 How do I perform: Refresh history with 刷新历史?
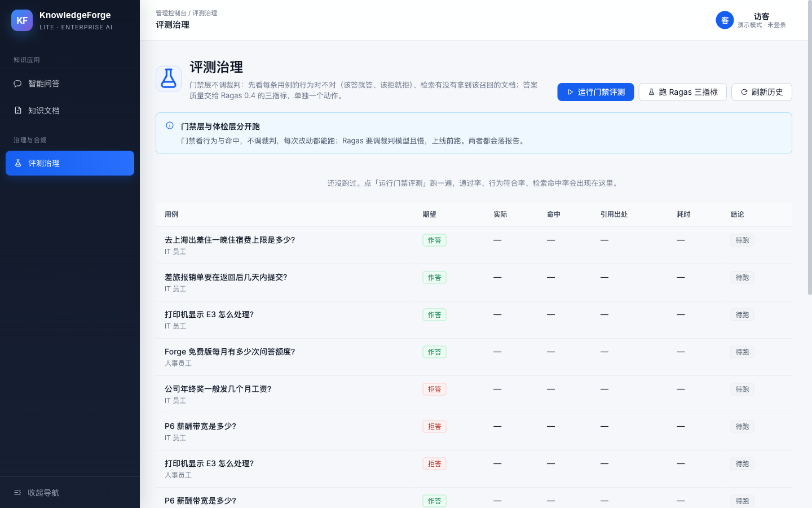click(761, 92)
